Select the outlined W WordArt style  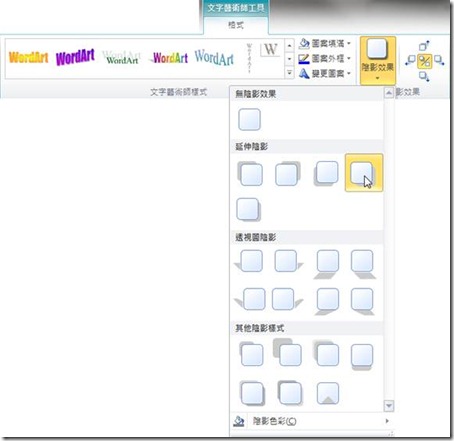(x=270, y=50)
